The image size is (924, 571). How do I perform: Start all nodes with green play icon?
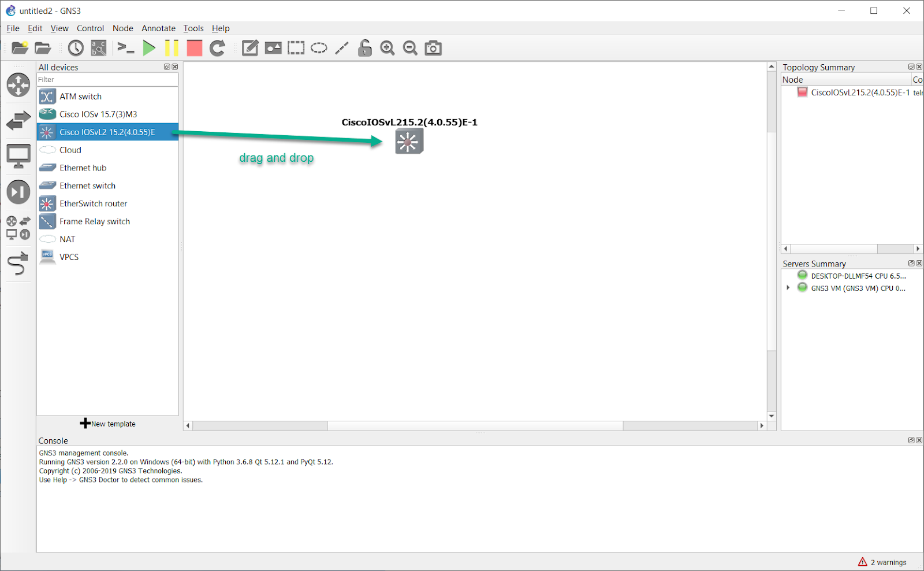pyautogui.click(x=149, y=48)
